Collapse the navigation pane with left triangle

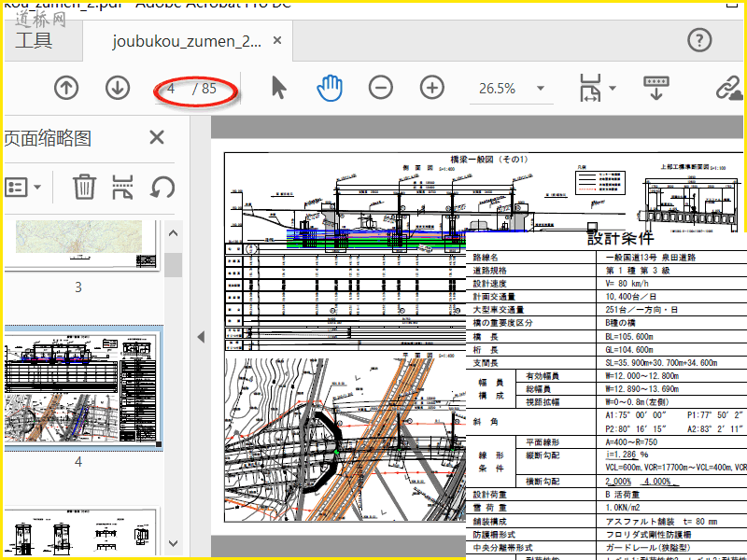tap(201, 337)
